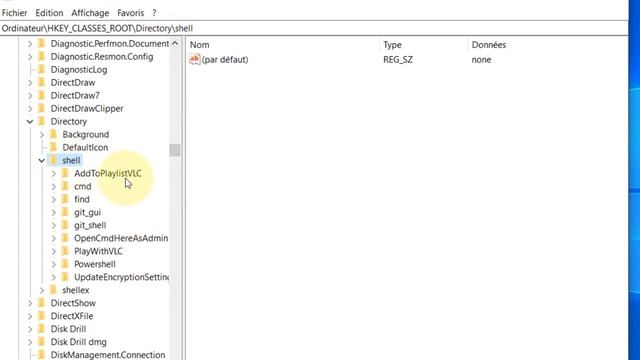This screenshot has height=360, width=640.
Task: Select the git_shell key
Action: pos(90,225)
